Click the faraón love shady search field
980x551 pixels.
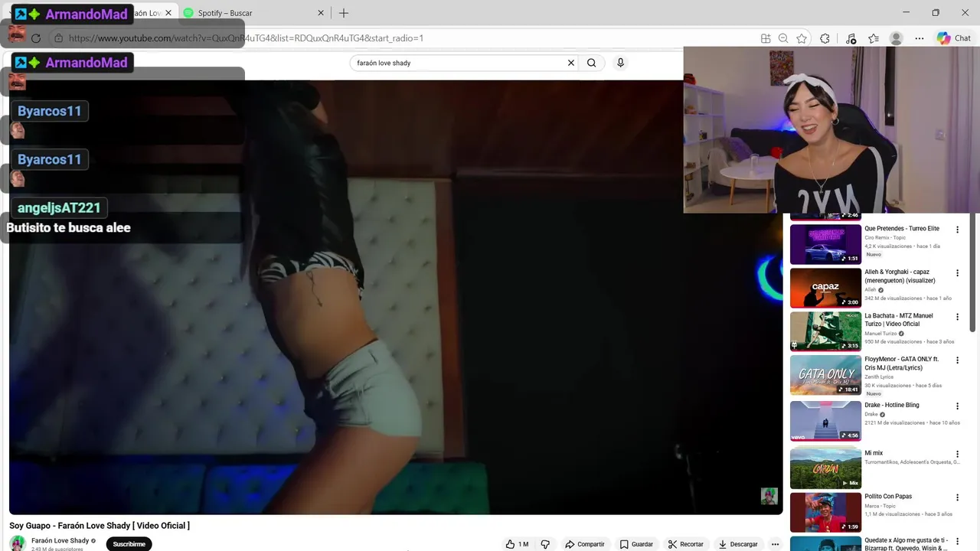pyautogui.click(x=459, y=63)
